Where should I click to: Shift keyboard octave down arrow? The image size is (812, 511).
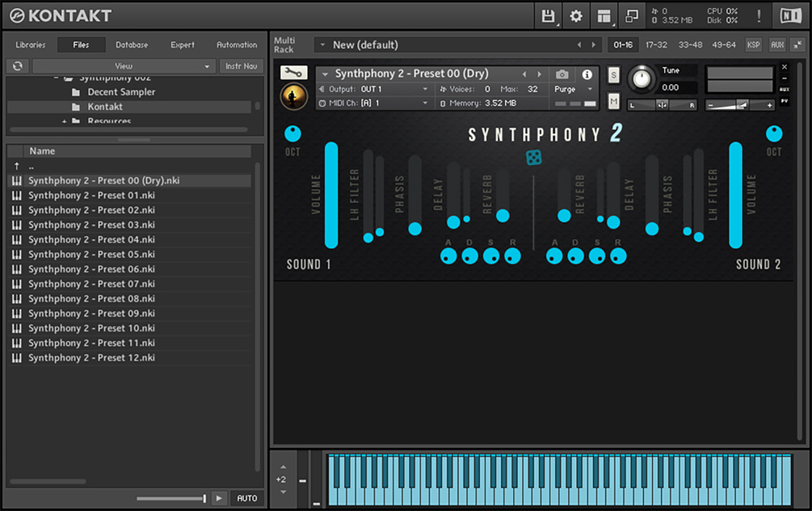284,492
